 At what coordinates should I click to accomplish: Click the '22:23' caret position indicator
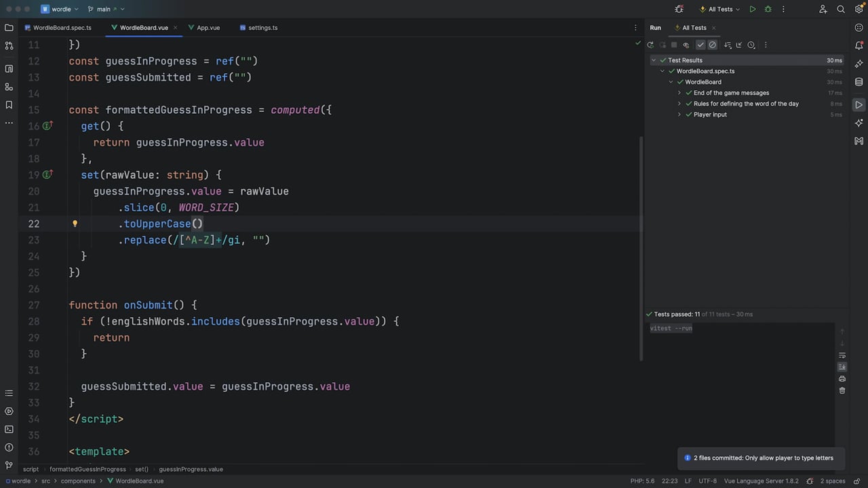click(670, 481)
